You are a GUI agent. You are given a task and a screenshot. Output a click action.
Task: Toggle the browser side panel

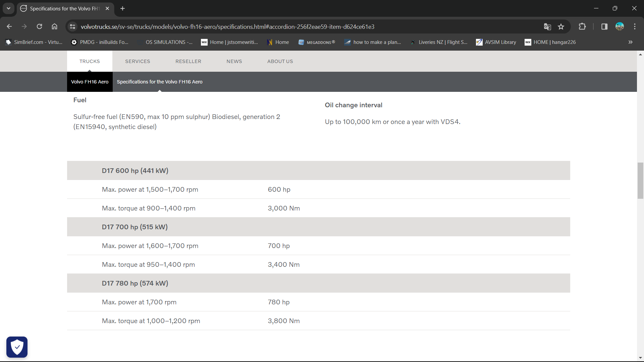click(604, 26)
